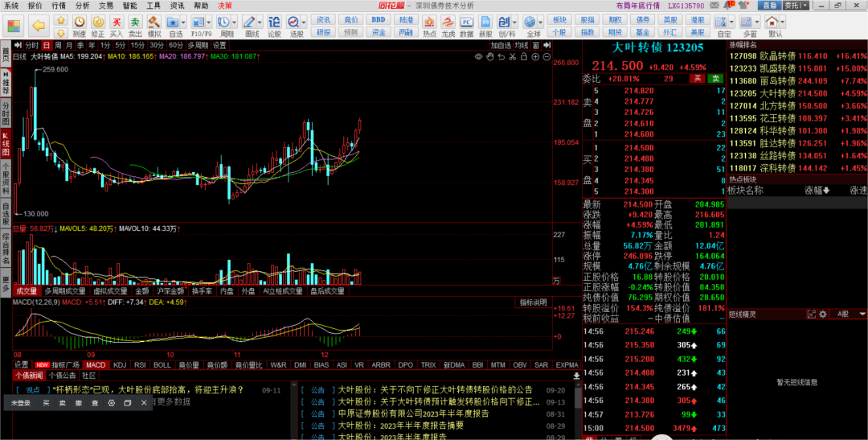Image resolution: width=868 pixels, height=440 pixels.
Task: Click the 债券 toolbar button
Action: [643, 20]
